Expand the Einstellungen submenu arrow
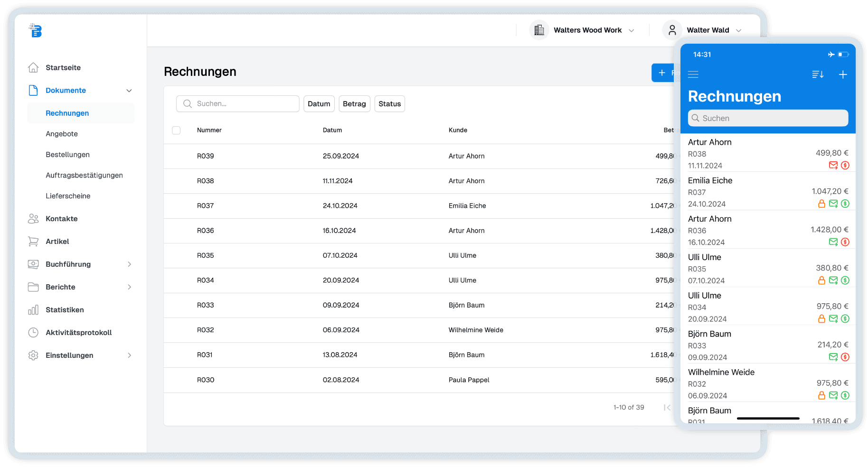 (129, 355)
